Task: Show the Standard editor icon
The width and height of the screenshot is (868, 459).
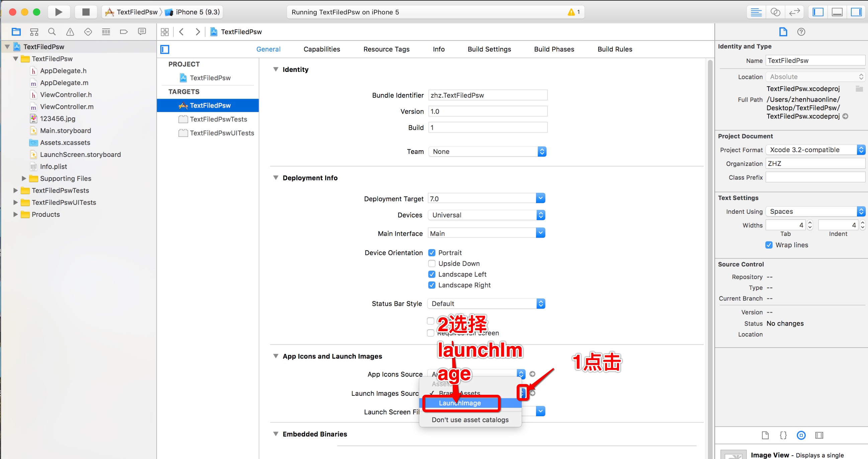Action: (x=756, y=12)
